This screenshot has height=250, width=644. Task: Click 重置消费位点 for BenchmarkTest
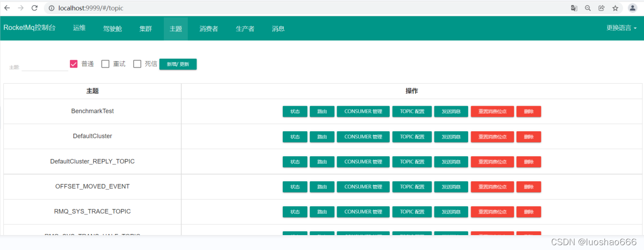point(492,112)
